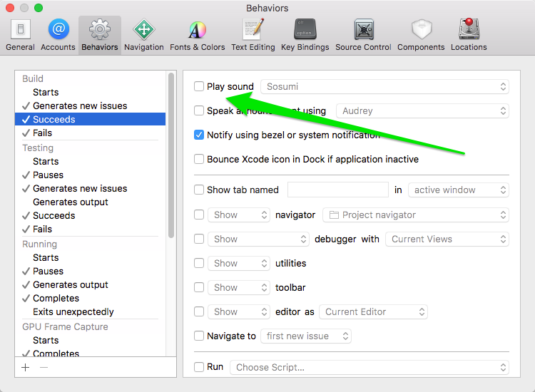The height and width of the screenshot is (392, 535).
Task: Select Starts under Testing
Action: click(x=91, y=161)
